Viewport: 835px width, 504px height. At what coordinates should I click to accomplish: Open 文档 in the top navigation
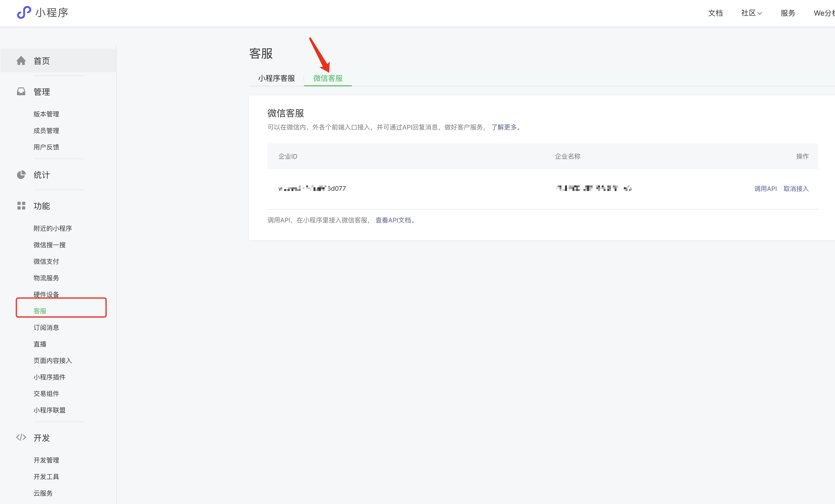coord(715,13)
